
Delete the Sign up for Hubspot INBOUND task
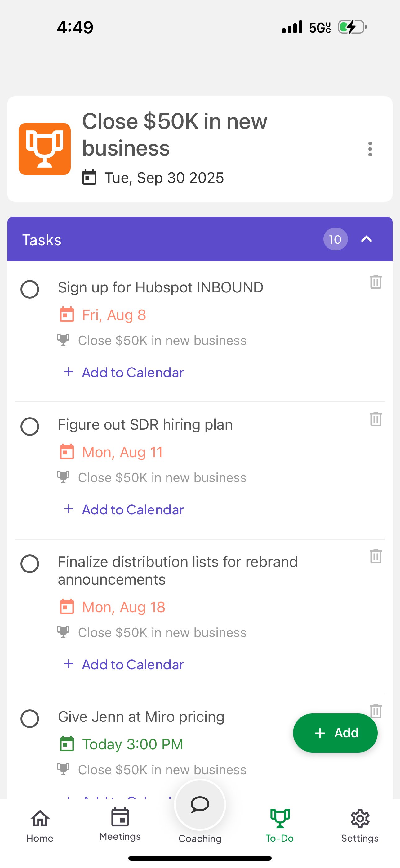[x=376, y=282]
